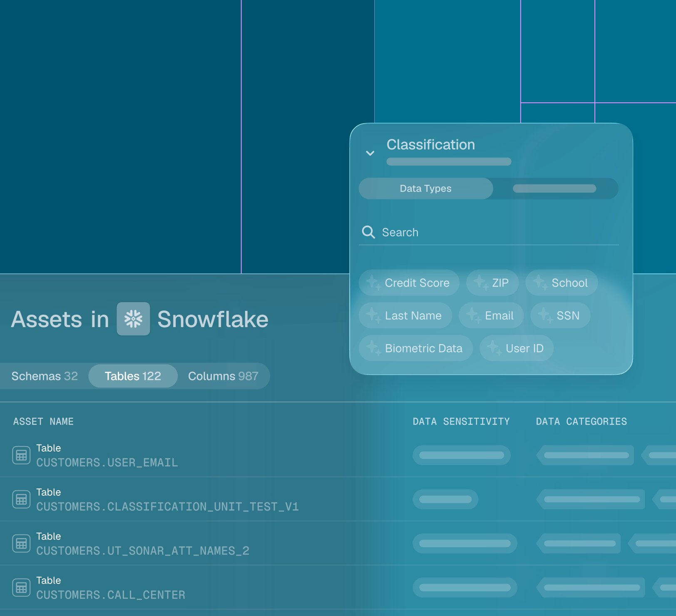This screenshot has width=676, height=616.
Task: Click the sparkle icon on ZIP chip
Action: 481,283
